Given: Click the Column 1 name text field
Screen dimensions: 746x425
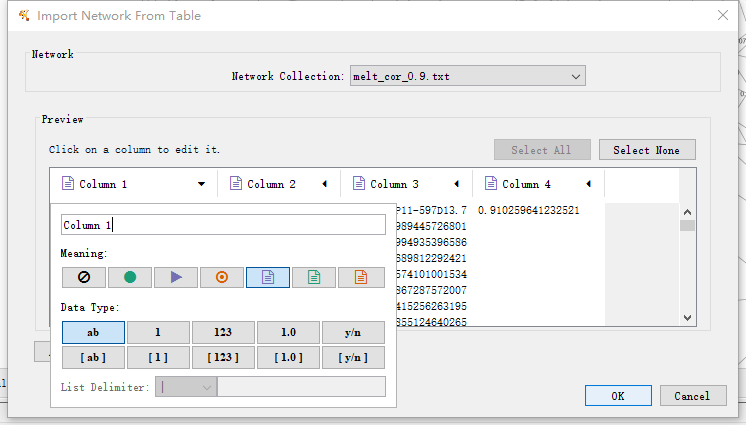Looking at the screenshot, I should coord(223,225).
